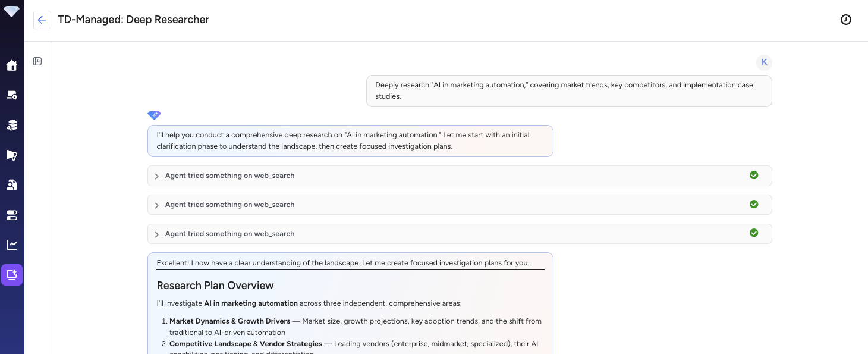Open the audience search person icon
868x354 pixels.
pyautogui.click(x=12, y=185)
